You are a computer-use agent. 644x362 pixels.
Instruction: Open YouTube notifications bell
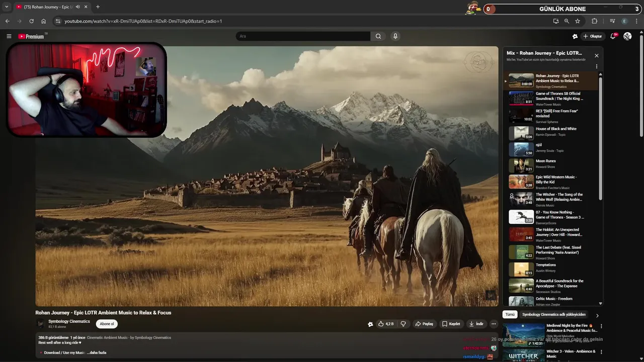(x=613, y=36)
